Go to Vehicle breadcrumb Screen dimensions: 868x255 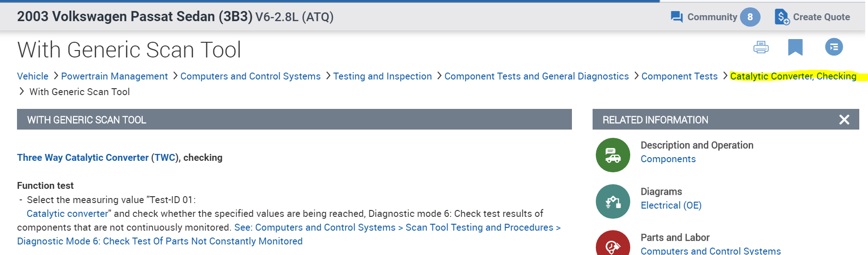pos(33,76)
